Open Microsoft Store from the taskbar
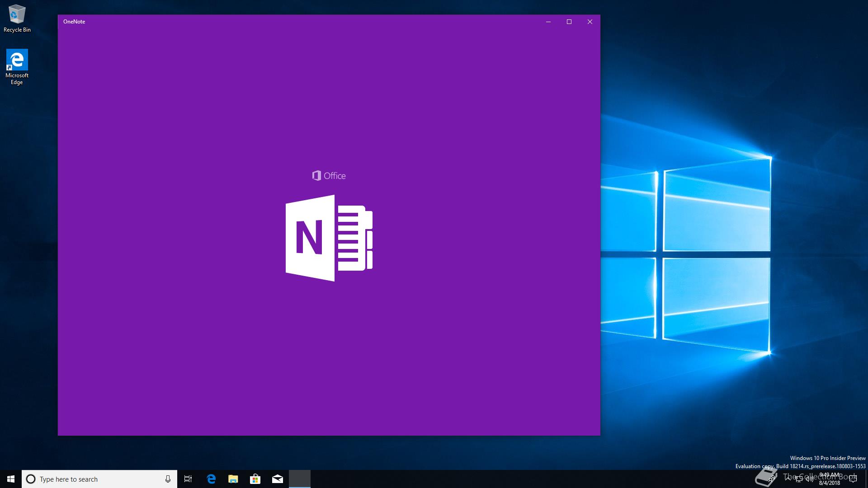This screenshot has height=488, width=868. (255, 479)
